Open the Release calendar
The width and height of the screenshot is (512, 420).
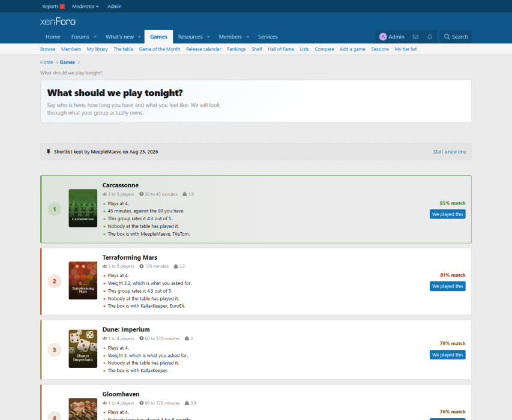203,49
